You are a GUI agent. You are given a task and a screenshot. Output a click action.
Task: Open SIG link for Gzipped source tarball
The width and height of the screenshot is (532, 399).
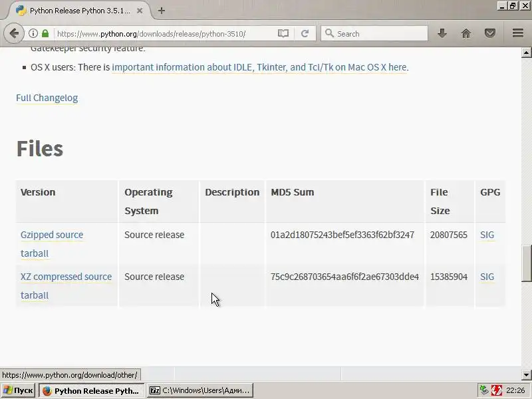(x=487, y=235)
